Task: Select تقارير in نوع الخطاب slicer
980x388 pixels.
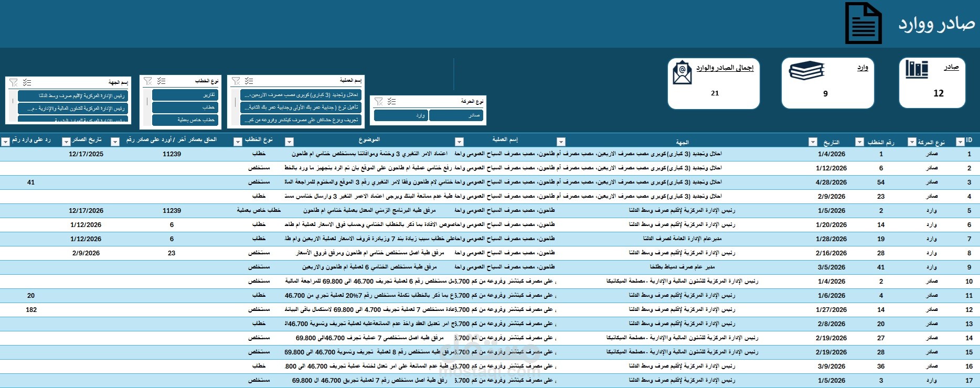Action: [x=185, y=95]
